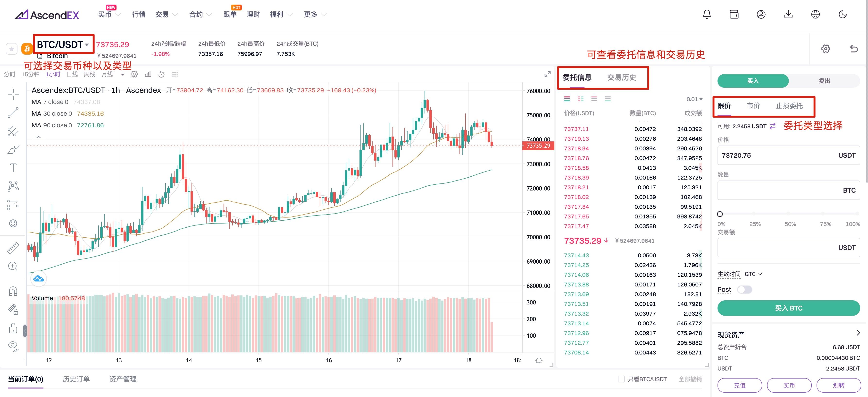Select the chart text tool
This screenshot has height=397, width=868.
(13, 168)
